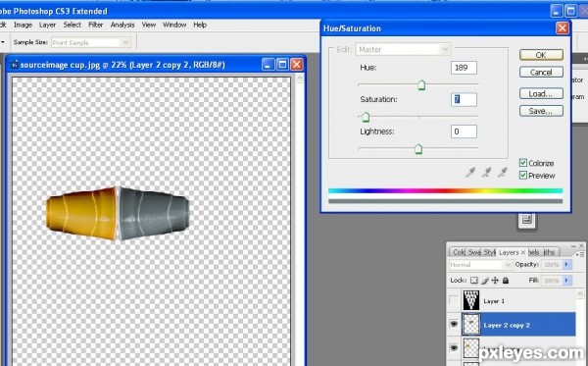Click the Saturation value field
The width and height of the screenshot is (588, 366).
[x=464, y=99]
